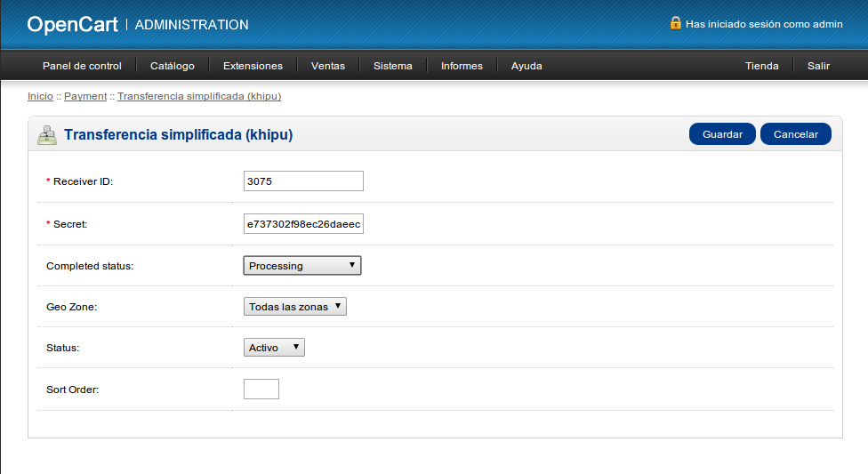Open the Catálogo menu
Image resolution: width=868 pixels, height=474 pixels.
click(x=173, y=66)
